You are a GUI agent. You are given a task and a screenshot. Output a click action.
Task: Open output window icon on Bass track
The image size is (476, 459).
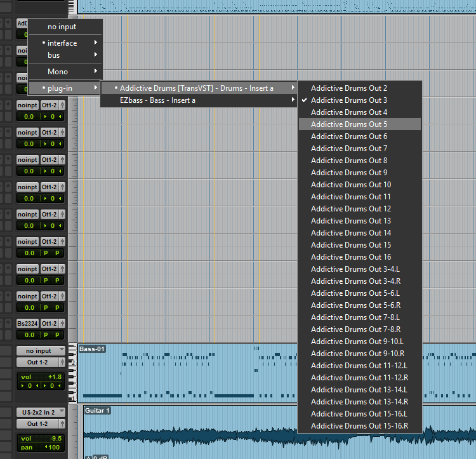point(62,363)
